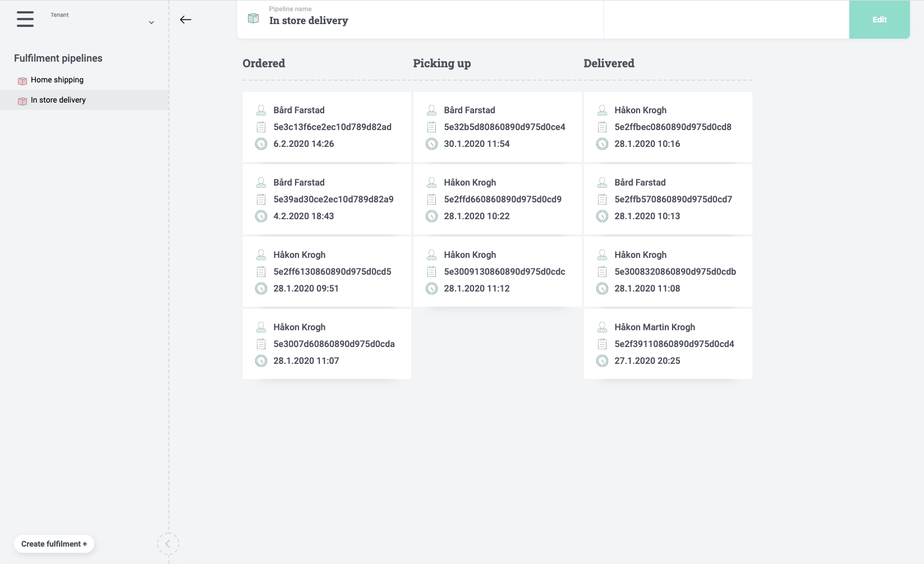Click document icon beside 5e3007d60860890d975d0cda

pos(261,344)
